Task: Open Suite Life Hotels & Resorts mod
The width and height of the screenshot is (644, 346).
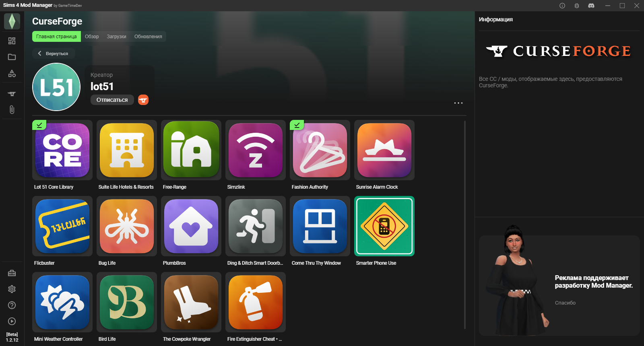Action: coord(127,150)
